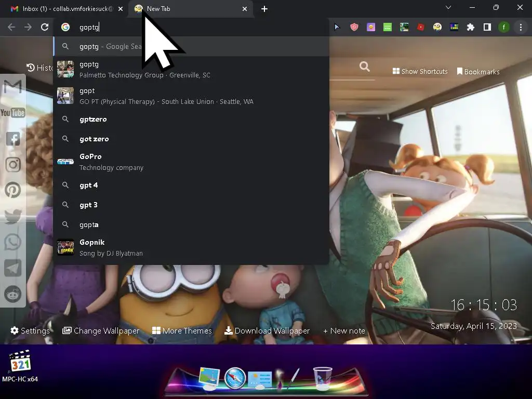This screenshot has height=399, width=532.
Task: Open the red shield extension
Action: pyautogui.click(x=354, y=27)
